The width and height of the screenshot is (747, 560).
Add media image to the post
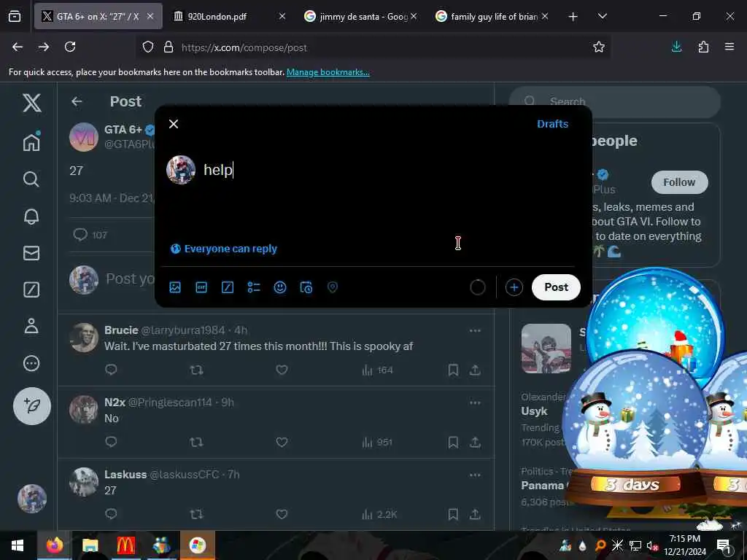[175, 287]
